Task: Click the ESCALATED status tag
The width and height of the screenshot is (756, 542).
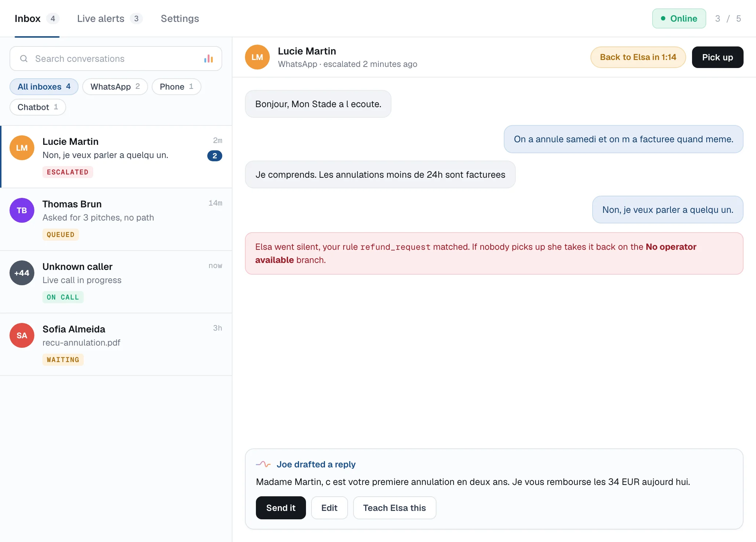Action: click(68, 172)
